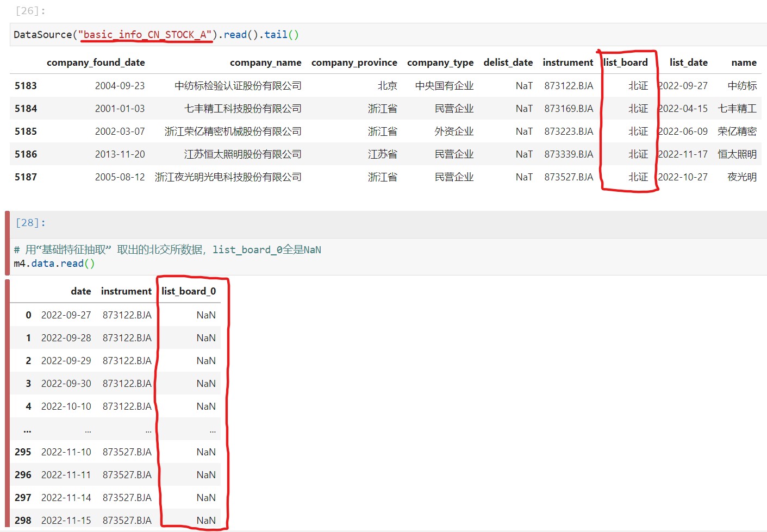Click row index 5185

(26, 132)
